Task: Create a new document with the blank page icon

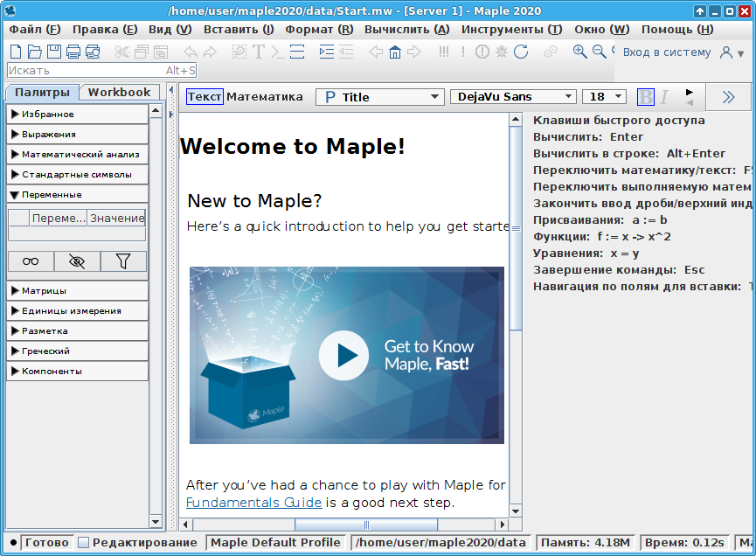Action: coord(16,51)
